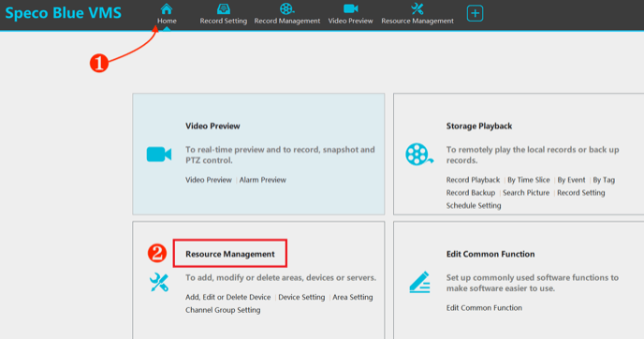Click the plus add-tab icon
The height and width of the screenshot is (339, 644).
[x=475, y=13]
